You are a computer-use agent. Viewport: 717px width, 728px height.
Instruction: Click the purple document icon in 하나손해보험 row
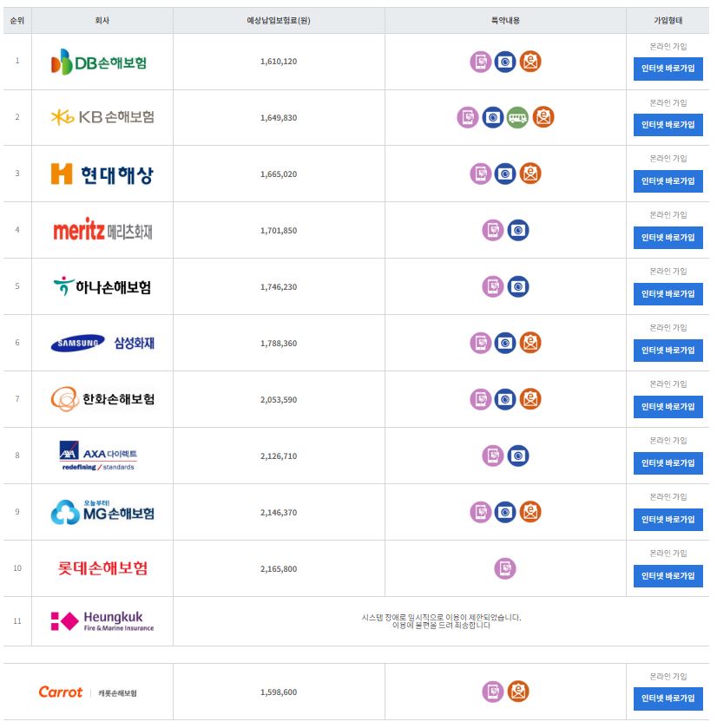click(493, 286)
